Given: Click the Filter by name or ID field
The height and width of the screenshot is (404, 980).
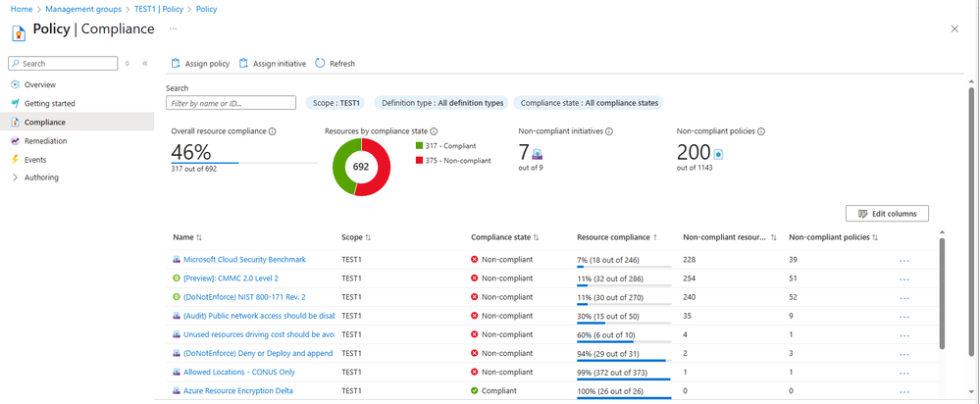Looking at the screenshot, I should (231, 103).
